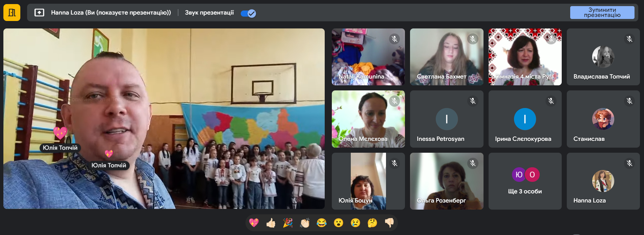Send the thumbs up reaction
This screenshot has width=644, height=235.
point(271,222)
